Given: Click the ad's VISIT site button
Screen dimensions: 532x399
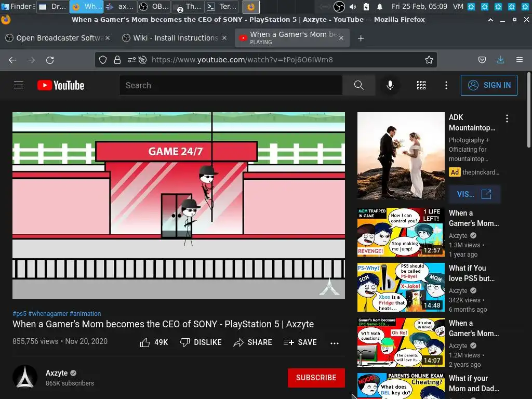Looking at the screenshot, I should coord(474,194).
